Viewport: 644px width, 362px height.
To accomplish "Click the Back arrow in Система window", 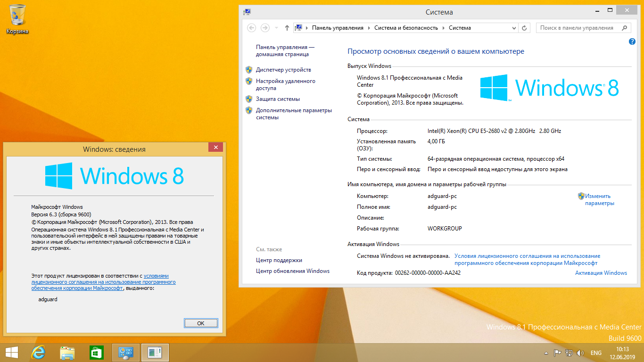I will tap(252, 28).
